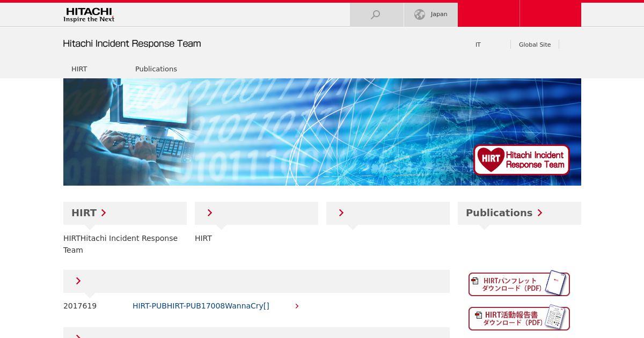Click arrow in third heading box
This screenshot has width=644, height=338.
(x=341, y=213)
